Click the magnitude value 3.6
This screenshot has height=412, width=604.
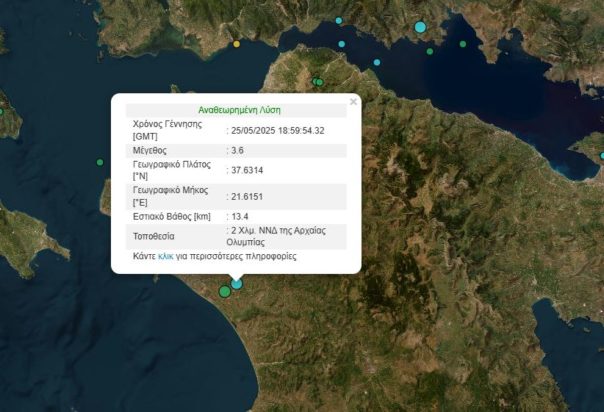(238, 150)
